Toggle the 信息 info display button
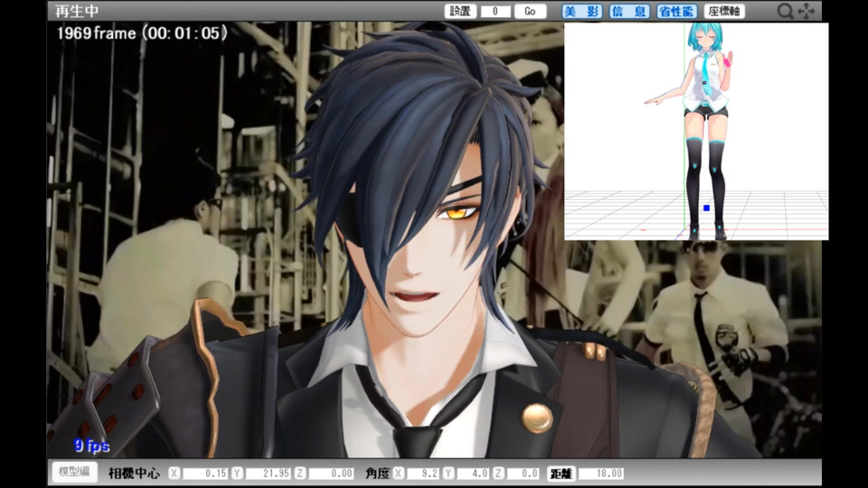This screenshot has width=868, height=488. pyautogui.click(x=629, y=11)
